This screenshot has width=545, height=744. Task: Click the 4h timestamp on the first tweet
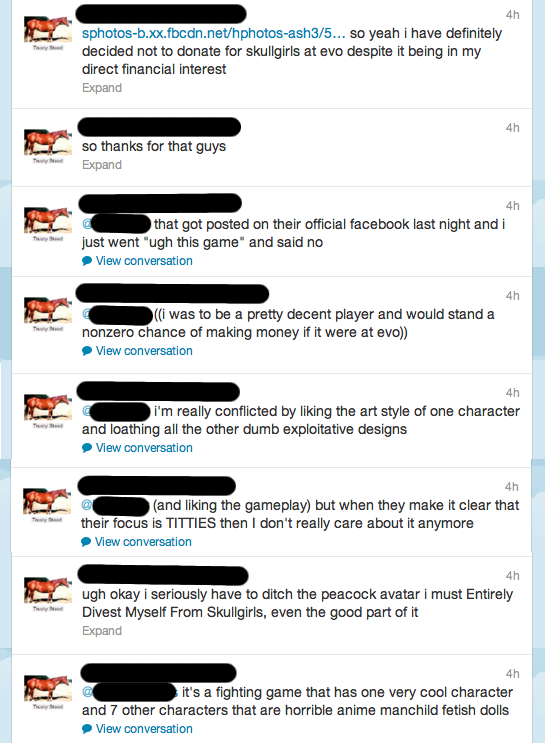(512, 15)
